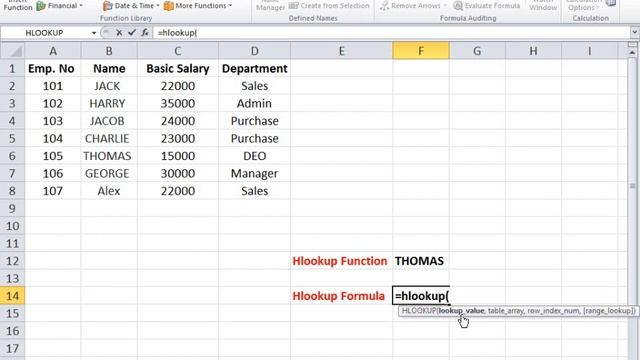Select row 14 header
The width and height of the screenshot is (640, 360).
[x=12, y=296]
